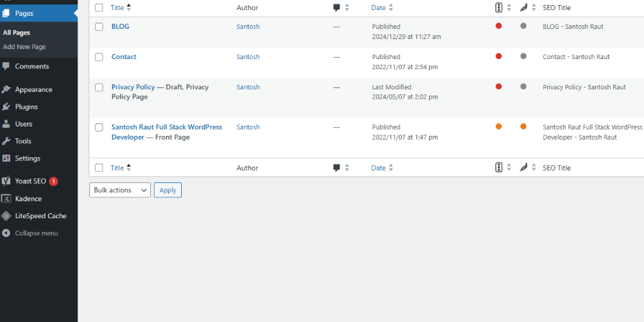
Task: Click the Plugins plug icon
Action: (x=6, y=107)
